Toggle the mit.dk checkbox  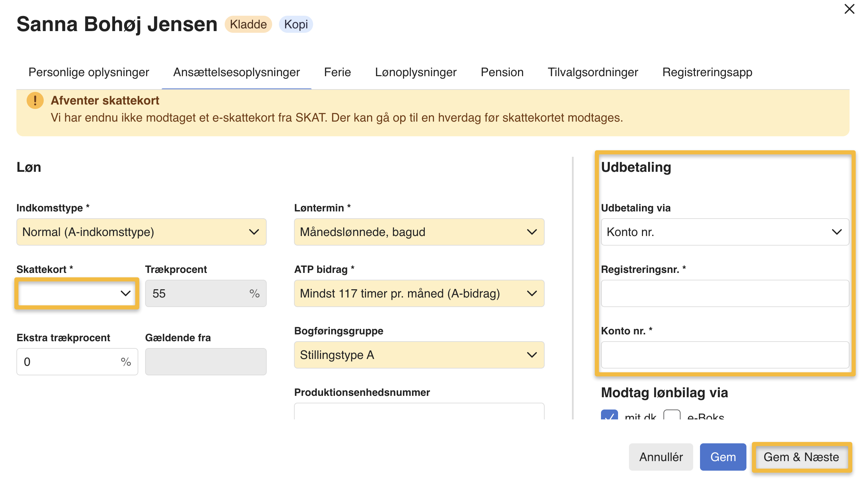click(610, 415)
